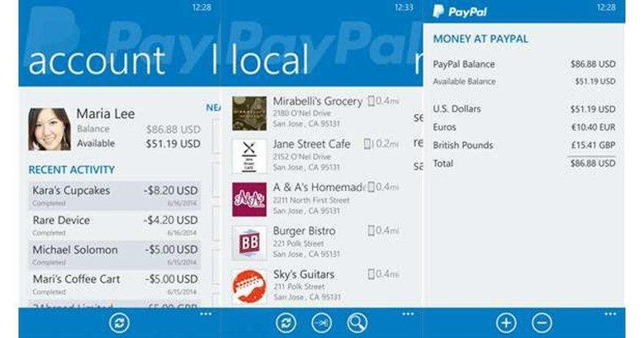Tap the 2180 O'Nel Drive address
Screen dimensions: 644x338
click(302, 113)
